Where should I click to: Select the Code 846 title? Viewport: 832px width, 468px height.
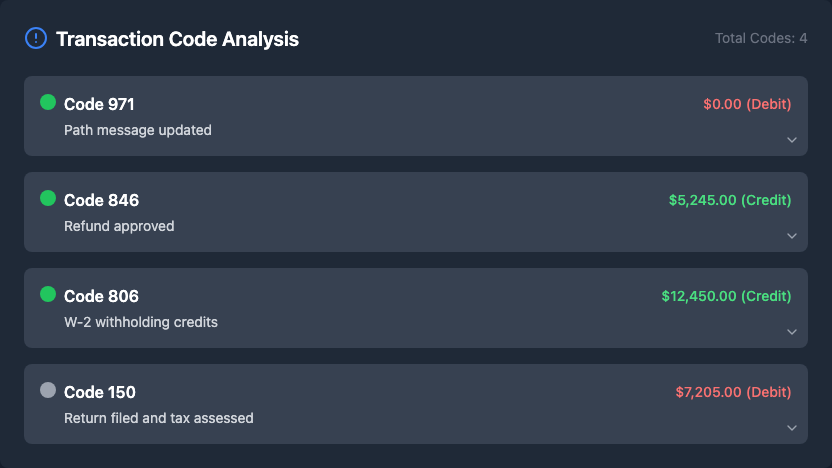[x=101, y=200]
